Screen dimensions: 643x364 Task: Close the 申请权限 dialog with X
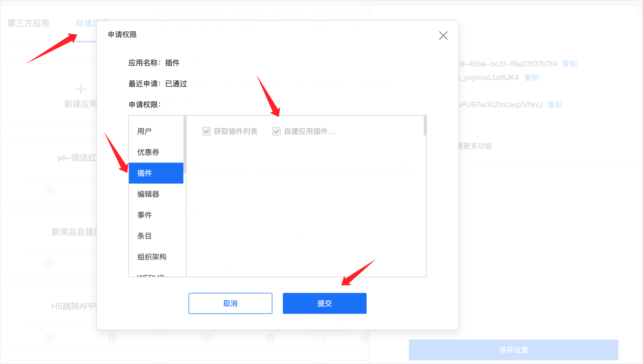pos(443,35)
